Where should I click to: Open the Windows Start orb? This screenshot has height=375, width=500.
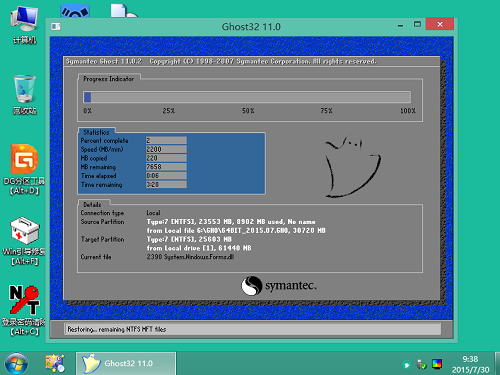pyautogui.click(x=16, y=363)
